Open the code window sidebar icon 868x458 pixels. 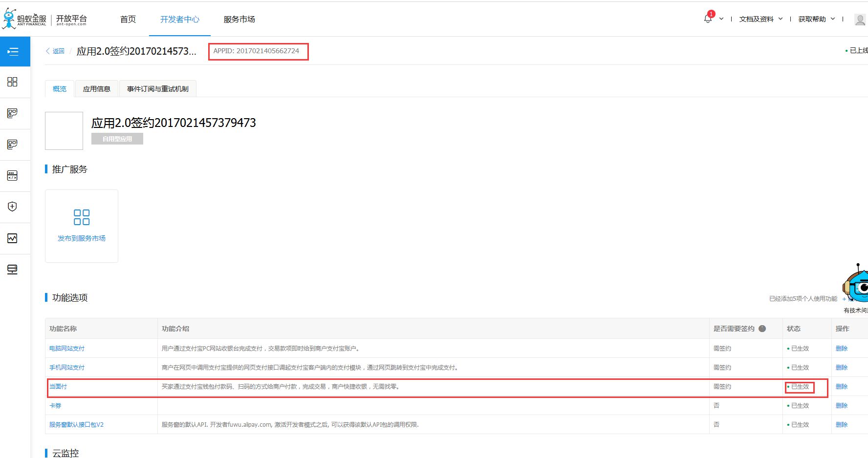pos(13,176)
